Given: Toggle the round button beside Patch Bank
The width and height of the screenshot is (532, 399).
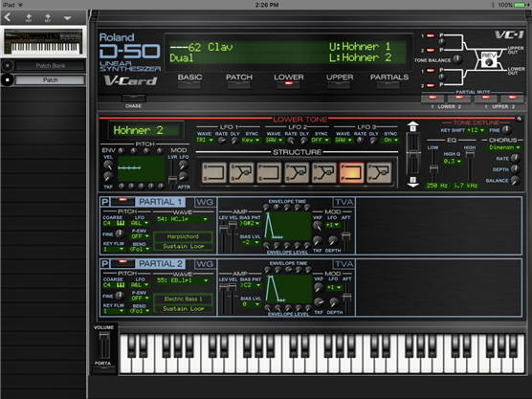Looking at the screenshot, I should (7, 65).
